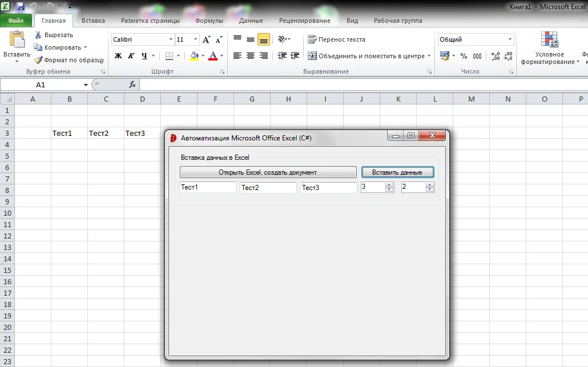
Task: Apply percent style (%)
Action: tap(464, 56)
